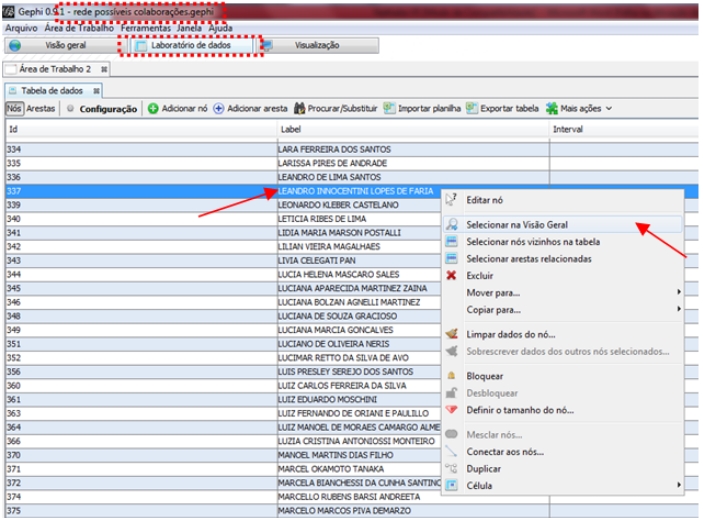Click the red X Excluir icon
The image size is (703, 518).
[452, 275]
